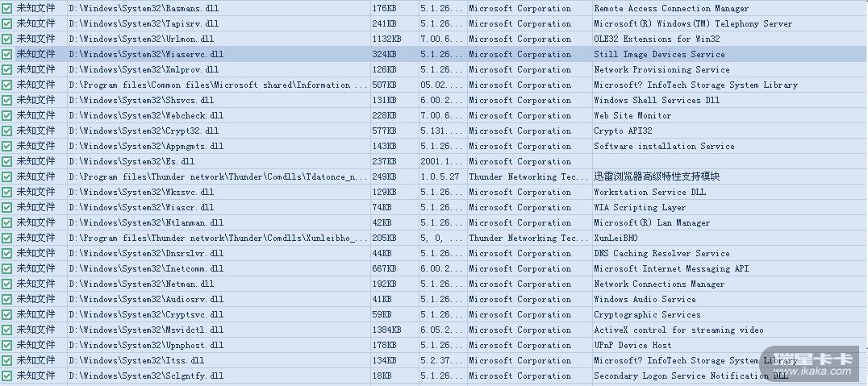Toggle the checkbox on the 507KB row

pos(6,85)
